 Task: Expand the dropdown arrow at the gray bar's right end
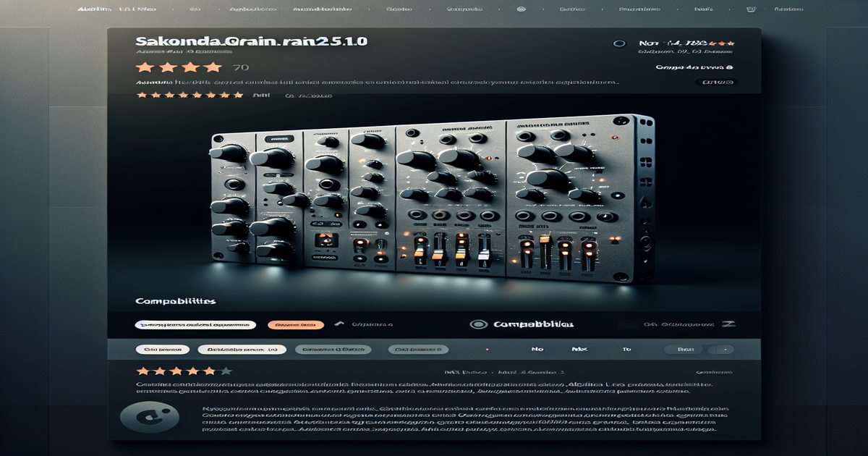pos(723,349)
